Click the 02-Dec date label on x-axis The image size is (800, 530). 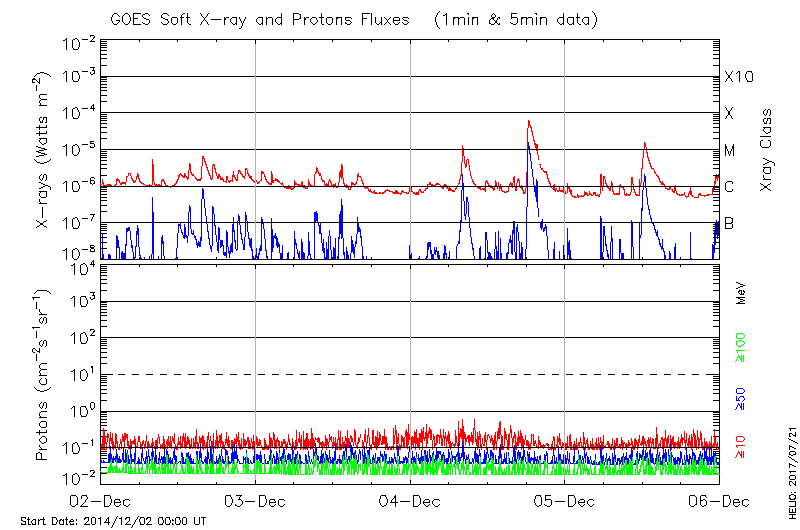[x=101, y=500]
